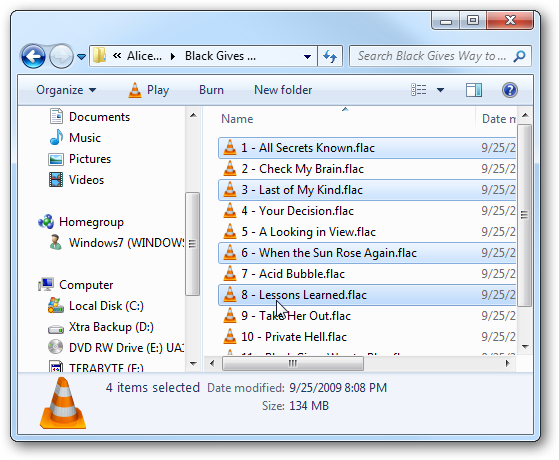Click VLC cone icon of Your Decision
Image resolution: width=559 pixels, height=460 pixels.
click(230, 210)
